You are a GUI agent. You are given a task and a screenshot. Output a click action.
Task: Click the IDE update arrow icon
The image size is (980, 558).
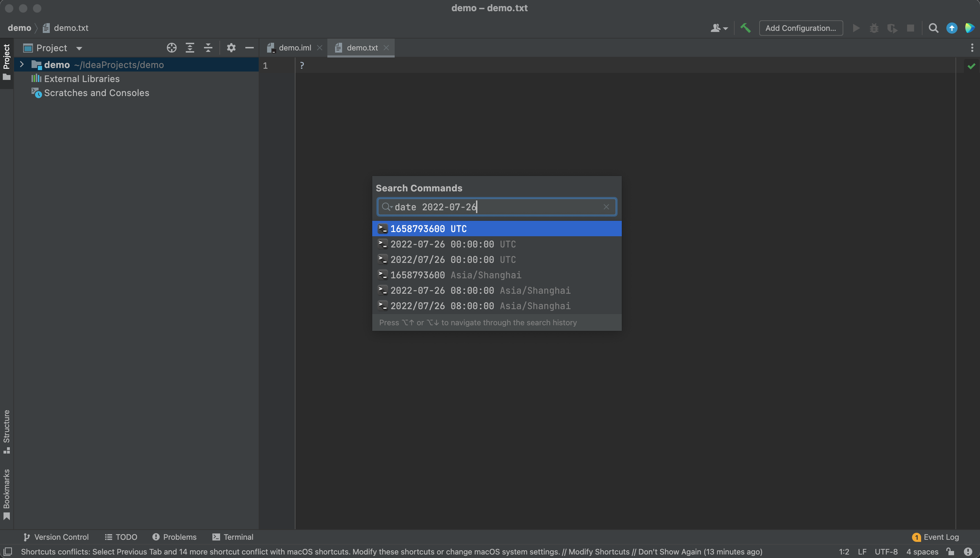click(x=952, y=28)
